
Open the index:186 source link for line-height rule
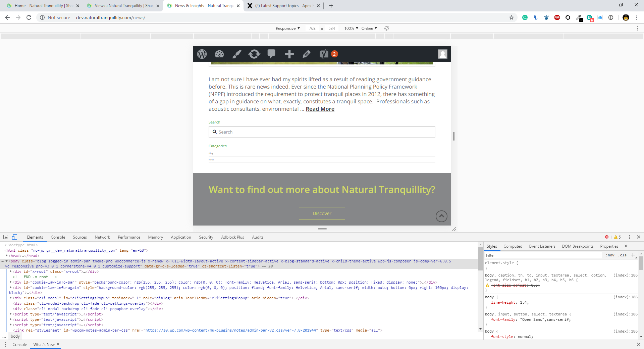[x=626, y=297]
